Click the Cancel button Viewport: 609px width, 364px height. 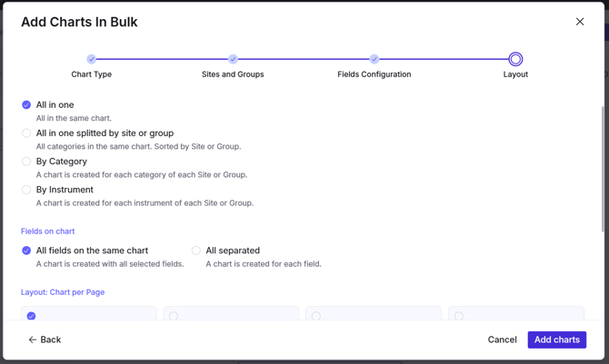pyautogui.click(x=502, y=339)
